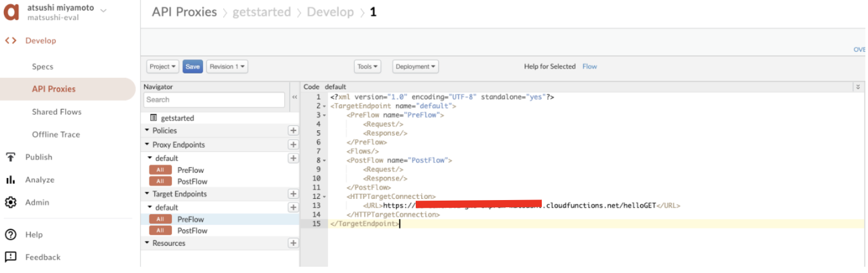Collapse the Proxy Endpoints section
The image size is (868, 273).
[x=147, y=144]
